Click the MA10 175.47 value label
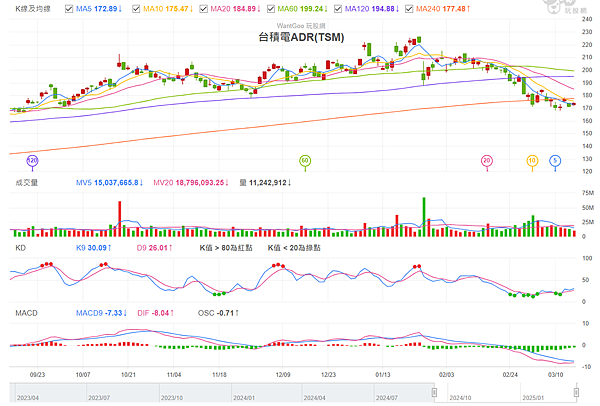The image size is (600, 406). coord(168,8)
